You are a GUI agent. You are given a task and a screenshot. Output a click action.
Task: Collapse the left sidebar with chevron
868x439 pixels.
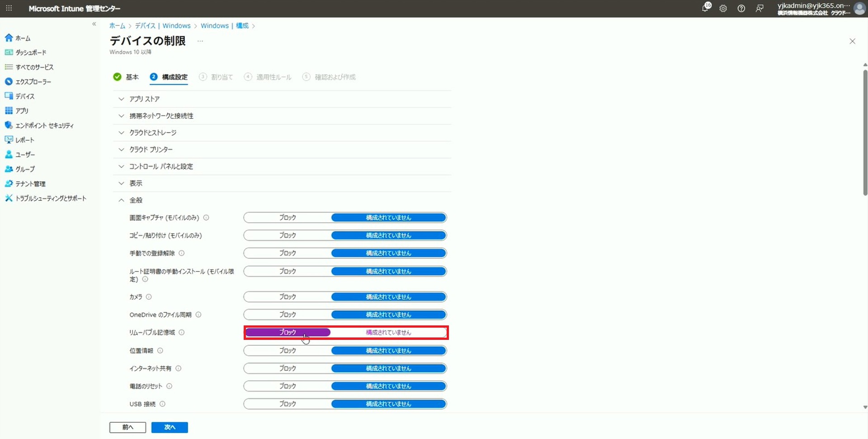pos(94,24)
